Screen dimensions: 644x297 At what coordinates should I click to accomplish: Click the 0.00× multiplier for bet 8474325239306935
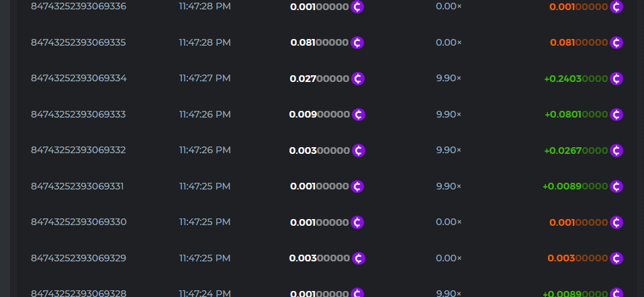[449, 42]
